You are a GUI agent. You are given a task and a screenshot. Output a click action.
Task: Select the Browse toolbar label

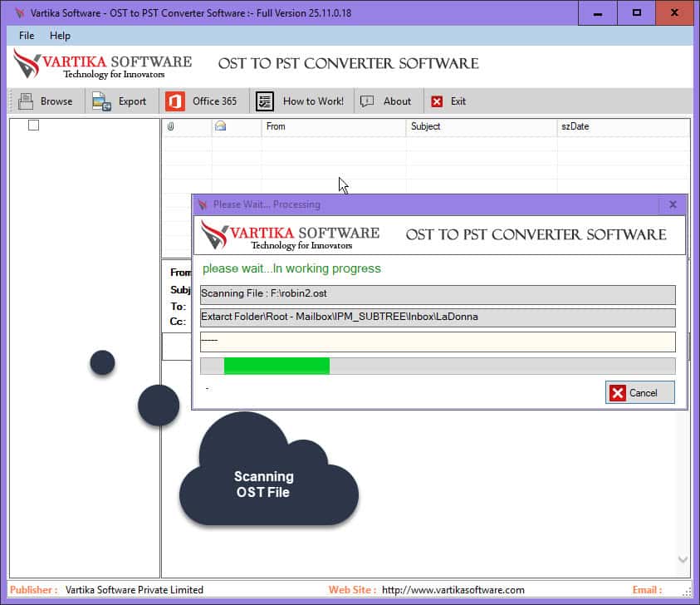56,101
